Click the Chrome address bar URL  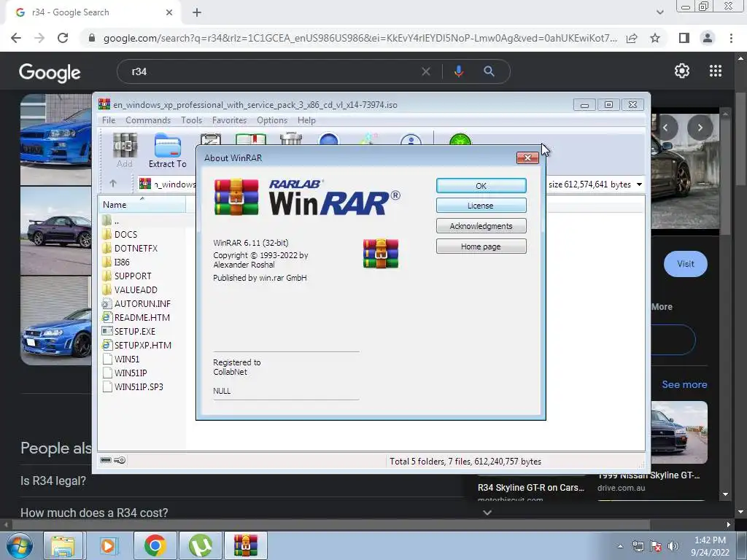pos(360,38)
